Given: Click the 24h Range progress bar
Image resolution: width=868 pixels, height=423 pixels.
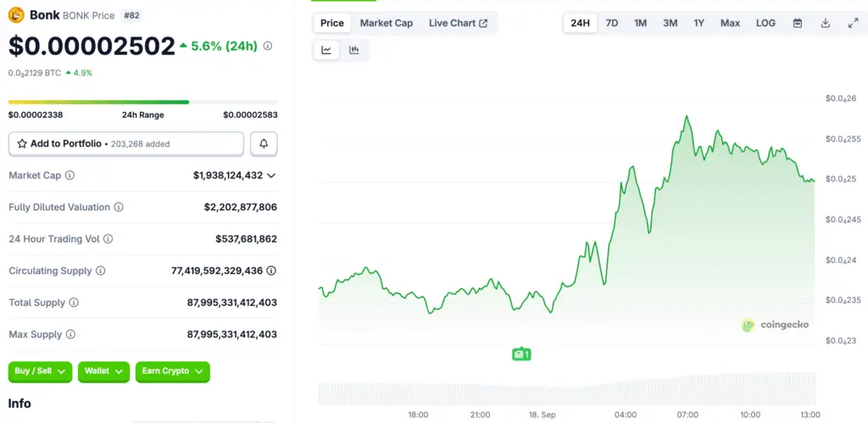Looking at the screenshot, I should tap(142, 102).
